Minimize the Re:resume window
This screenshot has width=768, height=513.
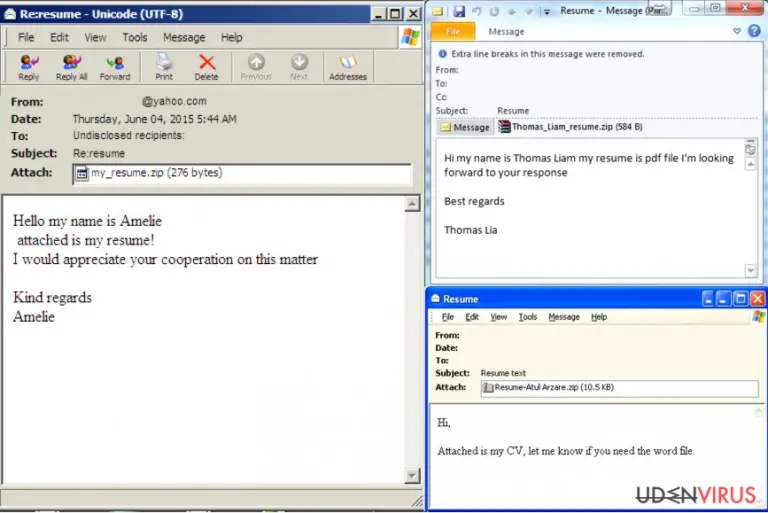[378, 14]
